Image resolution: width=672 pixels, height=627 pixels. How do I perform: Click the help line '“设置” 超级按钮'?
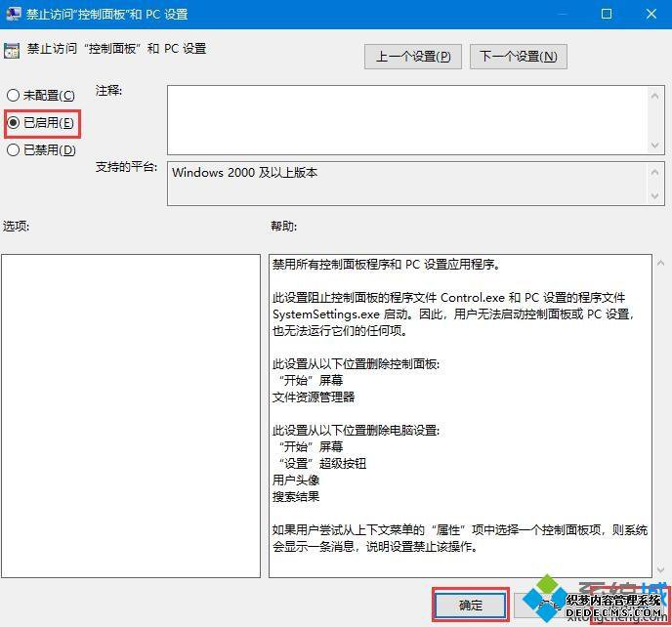coord(322,463)
